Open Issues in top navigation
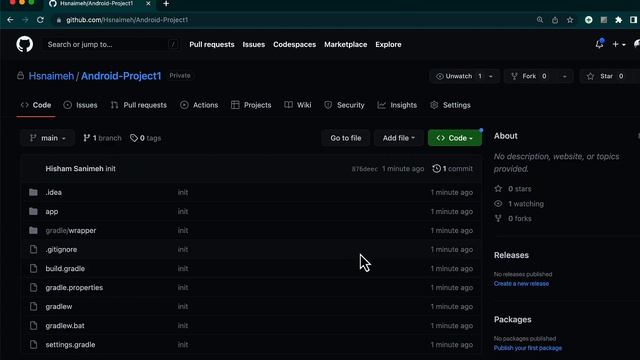The height and width of the screenshot is (360, 640). [x=253, y=44]
